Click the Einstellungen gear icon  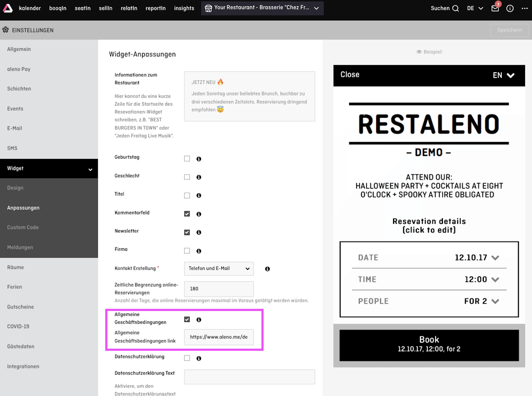tap(6, 30)
